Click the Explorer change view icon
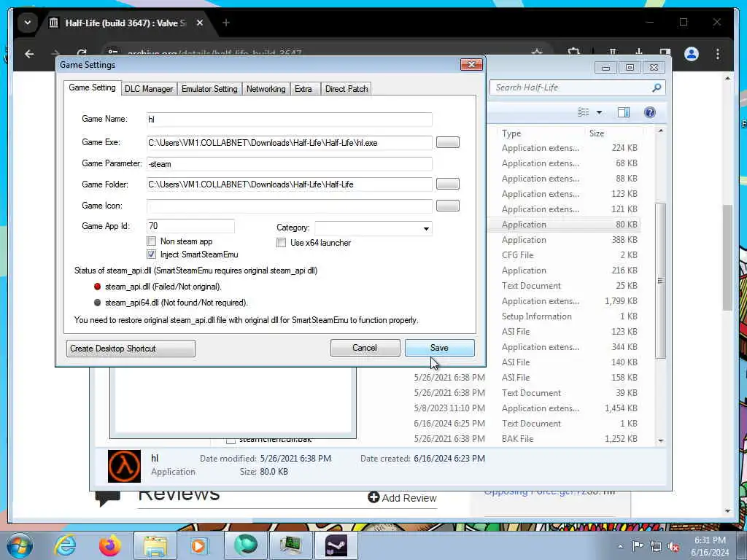This screenshot has height=560, width=747. 583,112
